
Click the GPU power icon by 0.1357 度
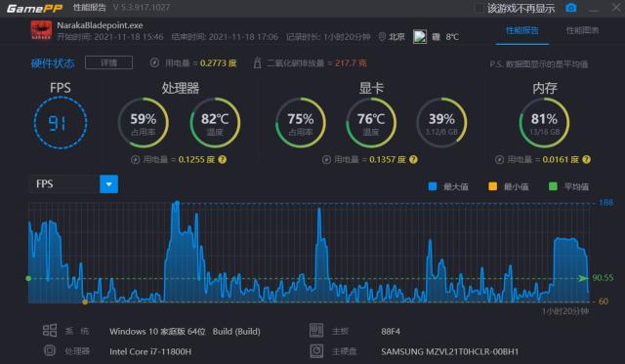[x=326, y=160]
